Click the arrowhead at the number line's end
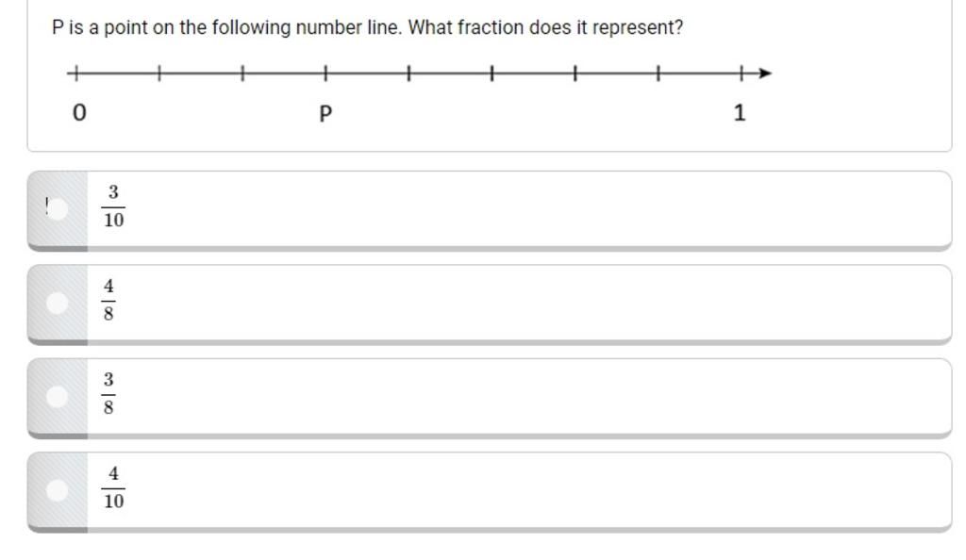Viewport: 966px width, 560px height. click(764, 74)
